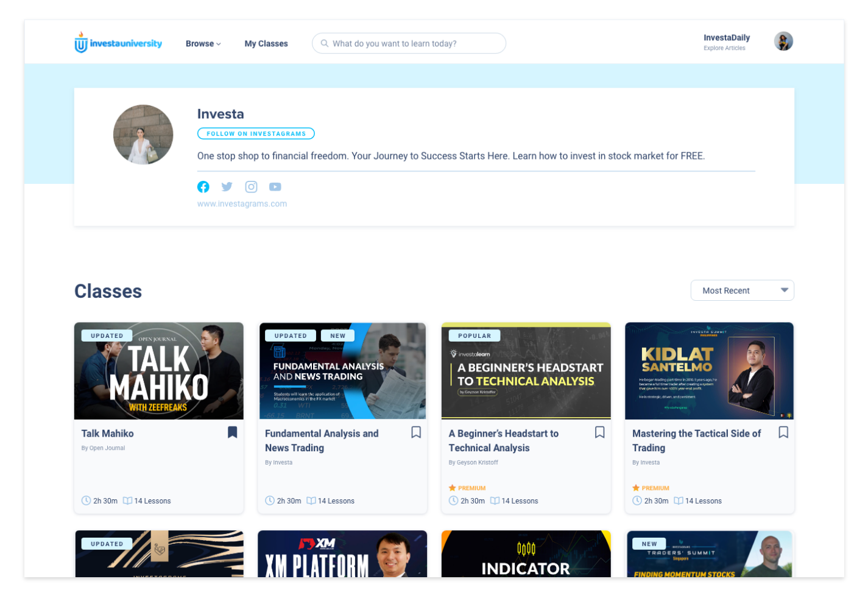This screenshot has height=604, width=868.
Task: Click the search field
Action: (x=409, y=43)
